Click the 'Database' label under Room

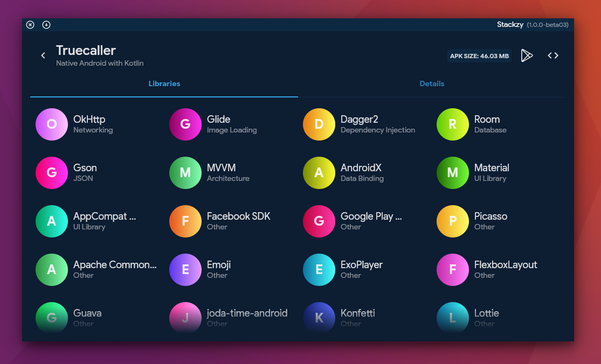tap(491, 130)
